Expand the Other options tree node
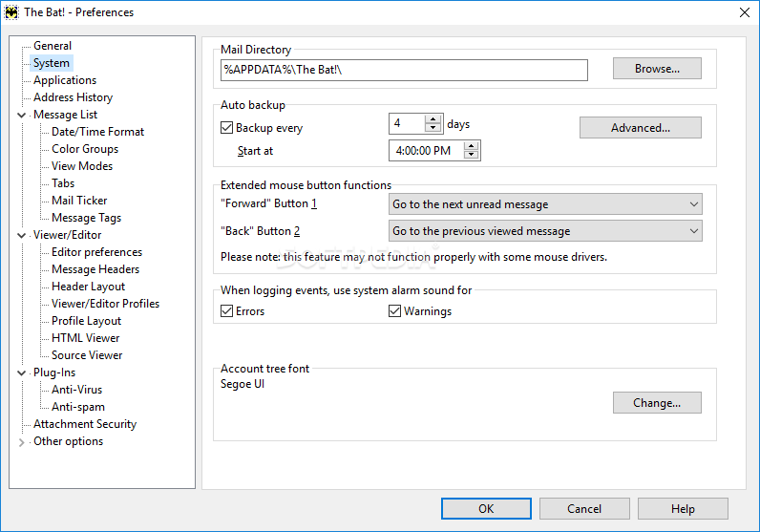Viewport: 760px width, 532px height. tap(21, 442)
